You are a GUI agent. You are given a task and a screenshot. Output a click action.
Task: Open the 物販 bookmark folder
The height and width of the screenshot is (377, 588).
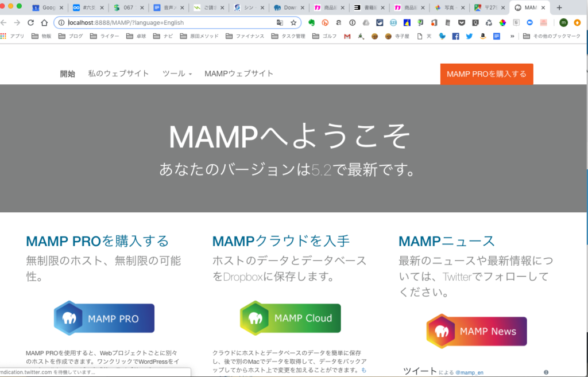(x=41, y=36)
